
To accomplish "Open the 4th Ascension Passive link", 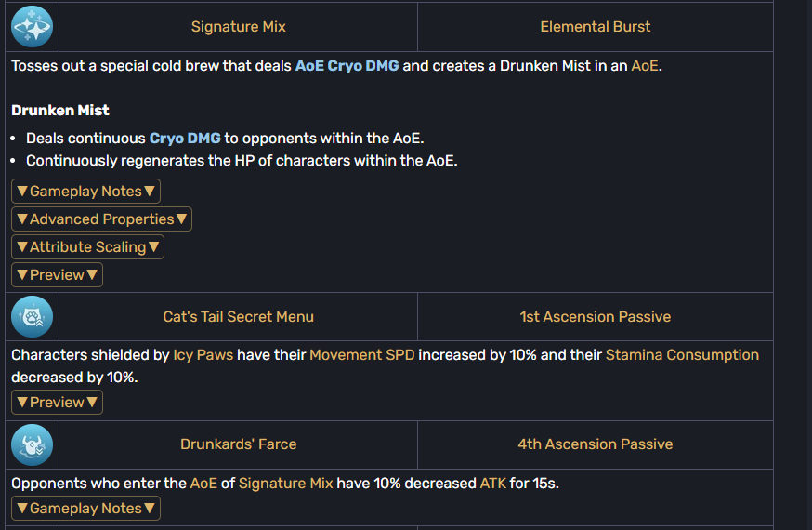I will pos(595,444).
